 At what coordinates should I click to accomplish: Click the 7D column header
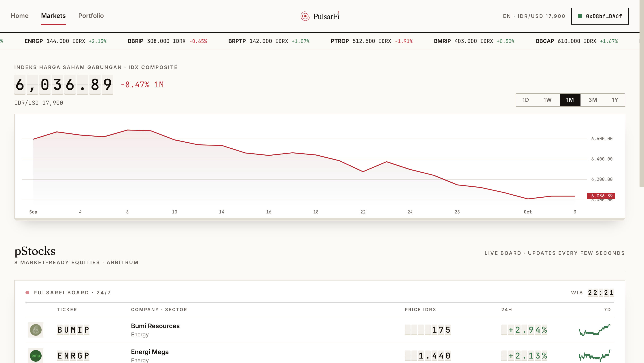[x=608, y=310]
